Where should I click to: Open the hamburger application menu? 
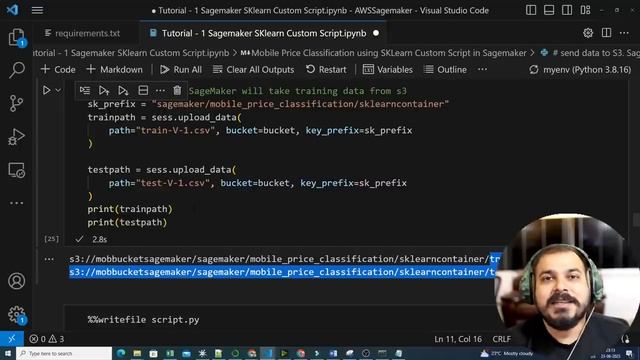pos(37,10)
